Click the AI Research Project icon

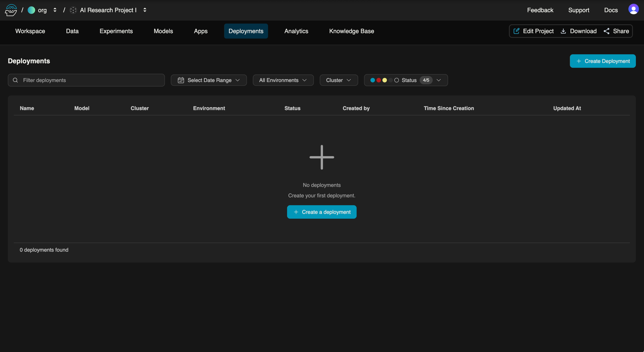[73, 10]
